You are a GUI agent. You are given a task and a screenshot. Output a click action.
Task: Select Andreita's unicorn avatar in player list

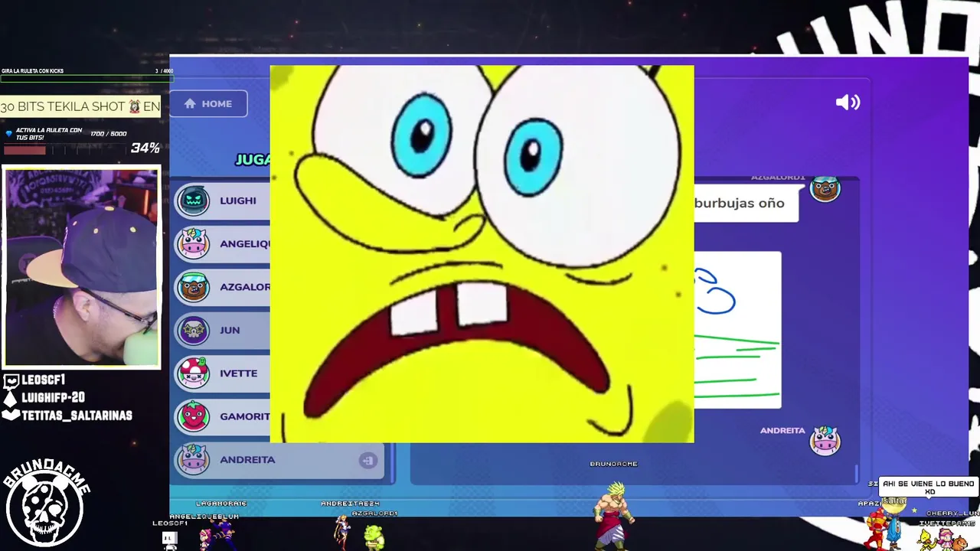193,459
